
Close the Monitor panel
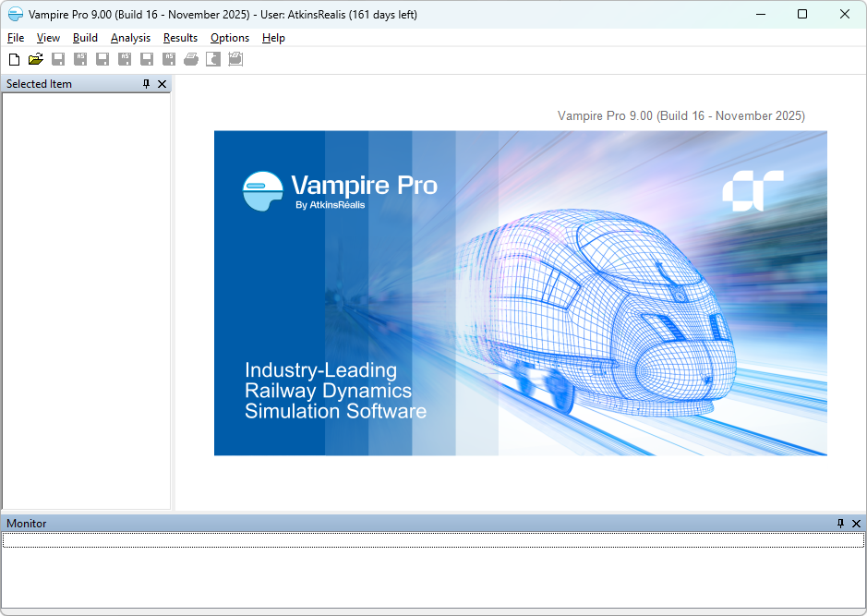pos(856,523)
